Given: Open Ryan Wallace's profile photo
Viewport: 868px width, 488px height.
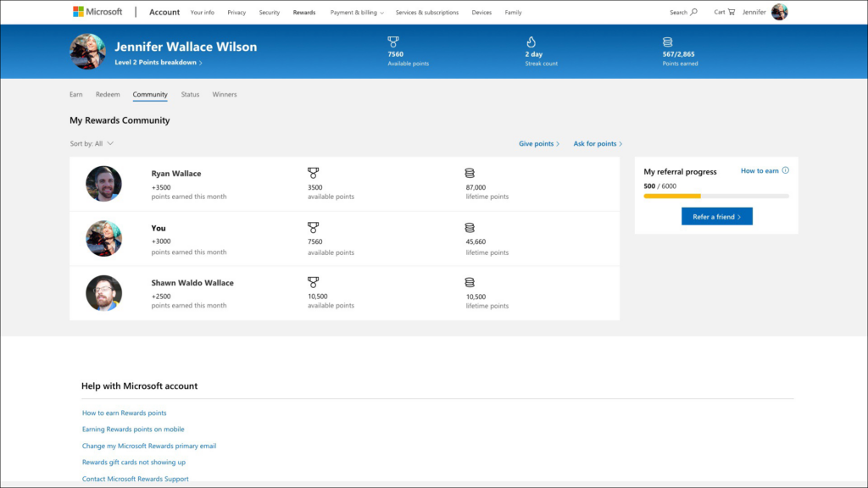Looking at the screenshot, I should [x=103, y=184].
